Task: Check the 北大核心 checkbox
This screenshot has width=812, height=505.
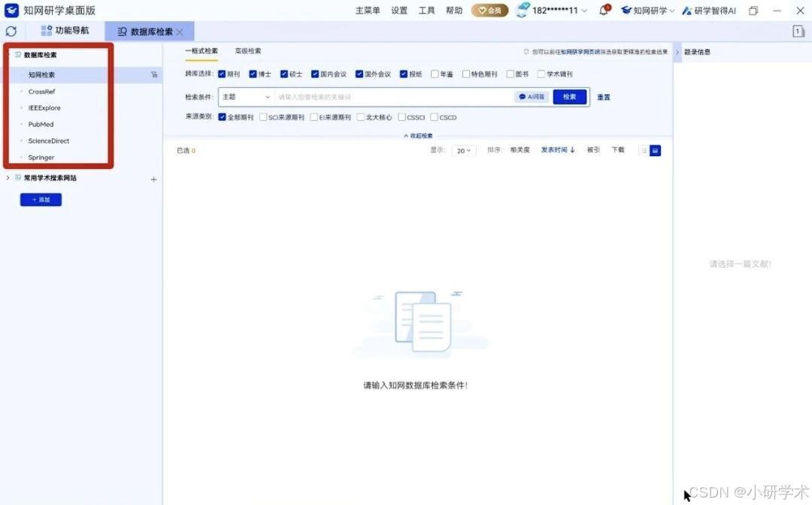Action: [361, 117]
